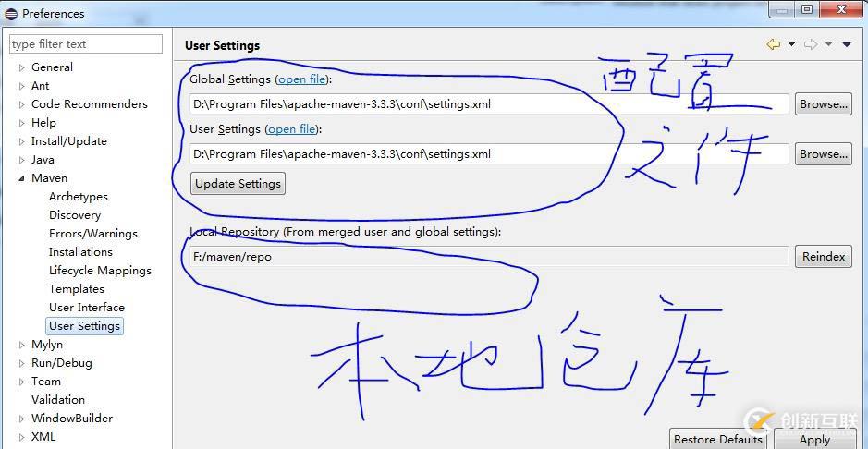
Task: Click open file link for User Settings
Action: (292, 128)
